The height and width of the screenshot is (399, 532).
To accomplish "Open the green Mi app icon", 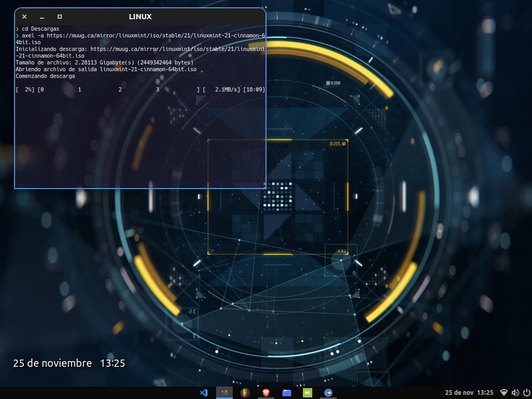I will [x=308, y=393].
